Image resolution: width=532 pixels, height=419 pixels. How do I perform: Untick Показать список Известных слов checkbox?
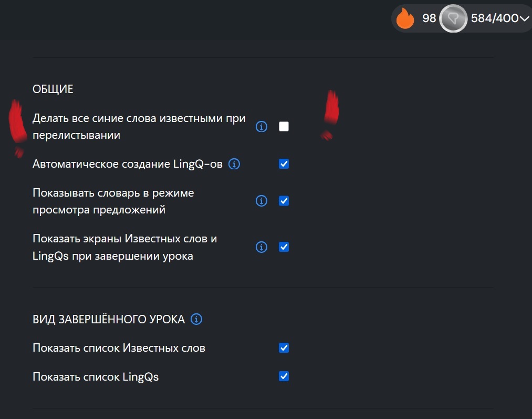pos(284,348)
